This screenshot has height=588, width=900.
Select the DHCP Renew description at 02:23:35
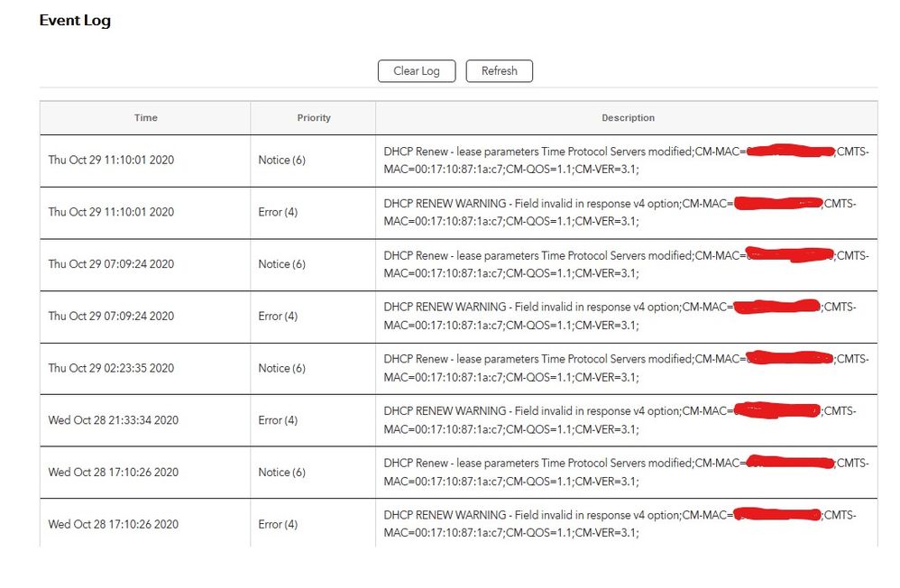[x=626, y=368]
